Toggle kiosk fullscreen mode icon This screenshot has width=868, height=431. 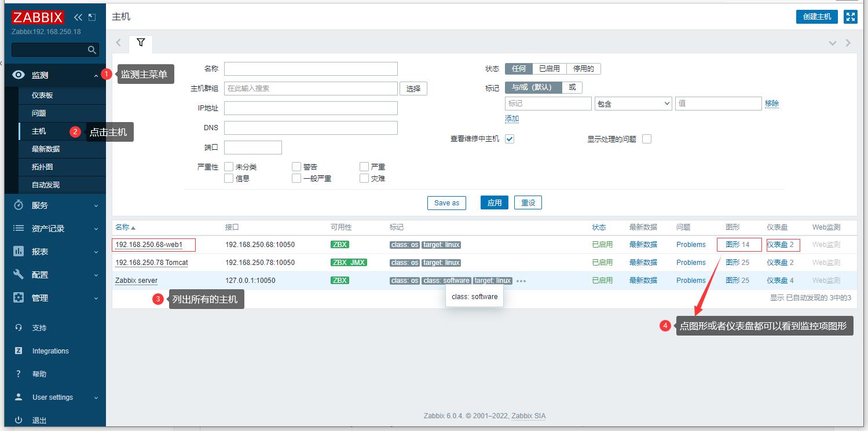(851, 17)
